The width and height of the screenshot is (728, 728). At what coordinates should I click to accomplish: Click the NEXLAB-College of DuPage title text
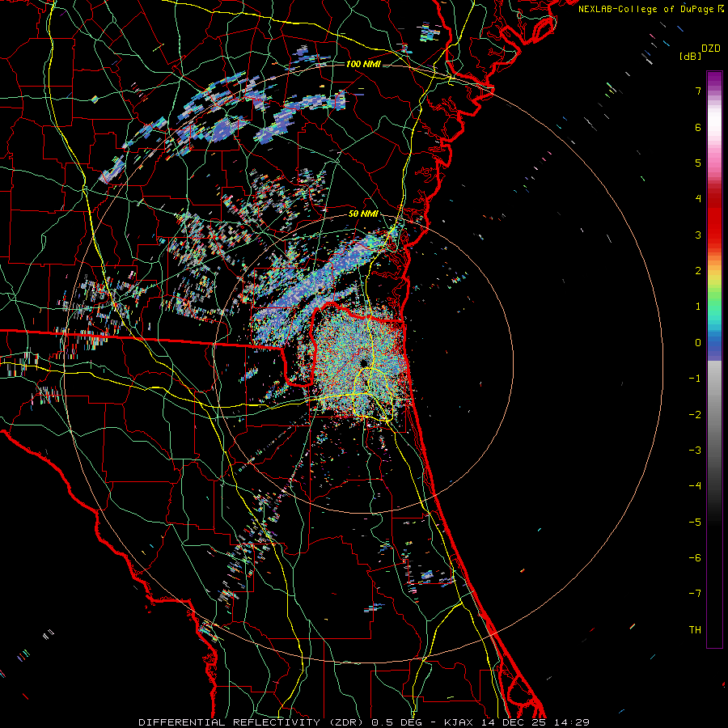pos(645,9)
